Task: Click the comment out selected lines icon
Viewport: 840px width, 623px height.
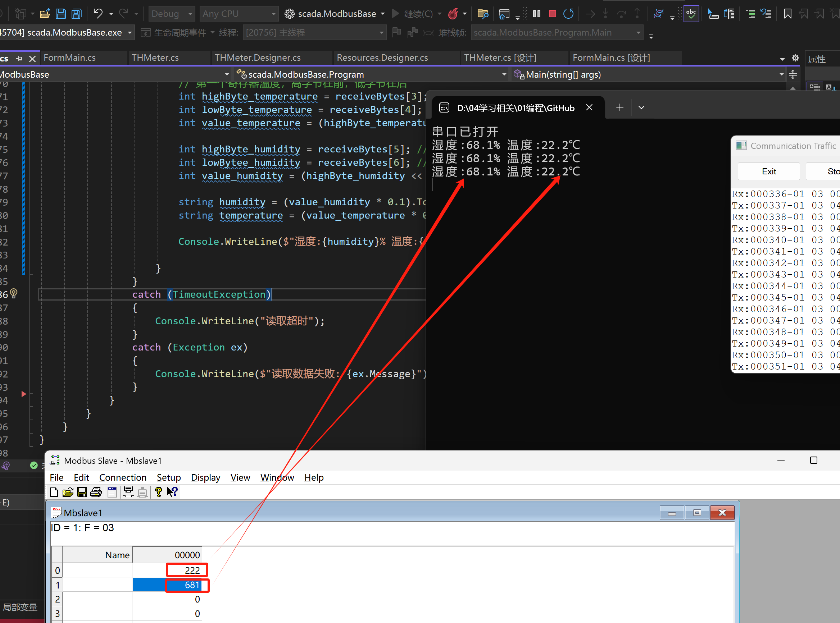Action: 750,14
